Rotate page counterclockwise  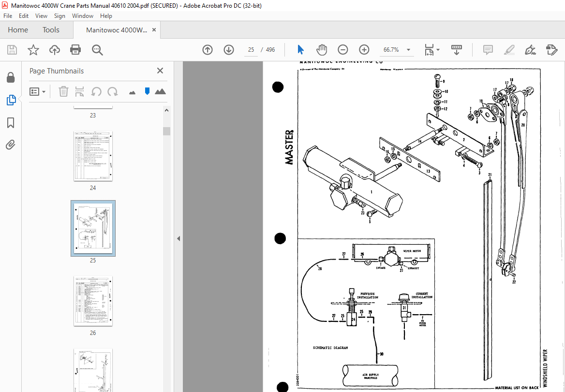(96, 91)
